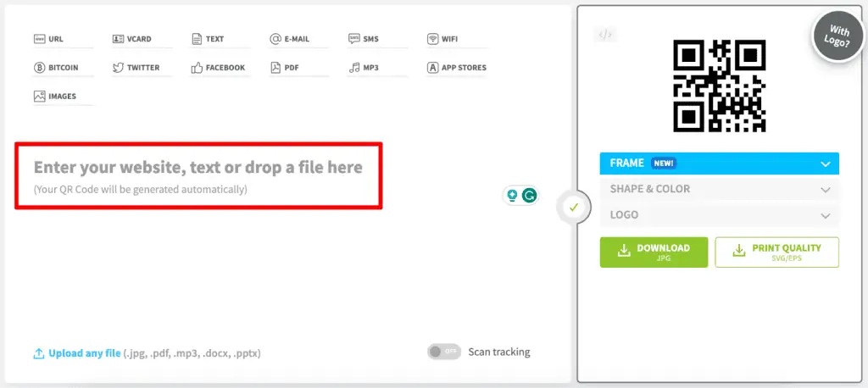The height and width of the screenshot is (388, 868).
Task: Open the Images type icon
Action: point(39,97)
